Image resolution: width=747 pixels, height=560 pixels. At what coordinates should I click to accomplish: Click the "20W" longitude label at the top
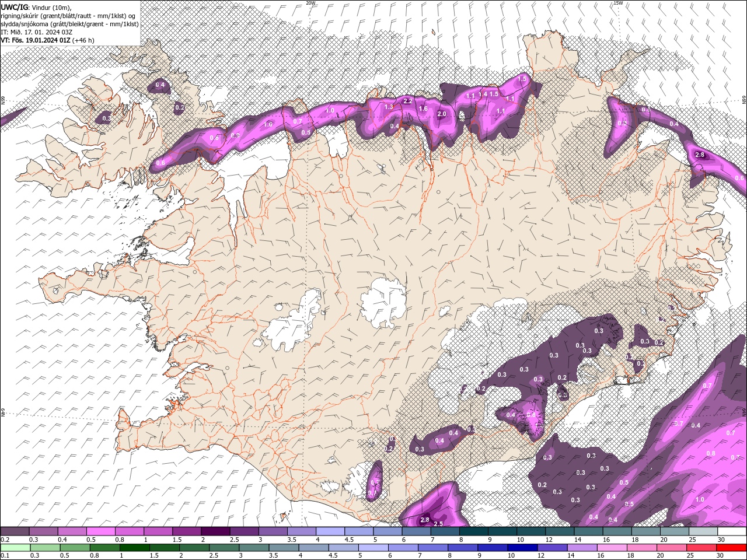(310, 3)
